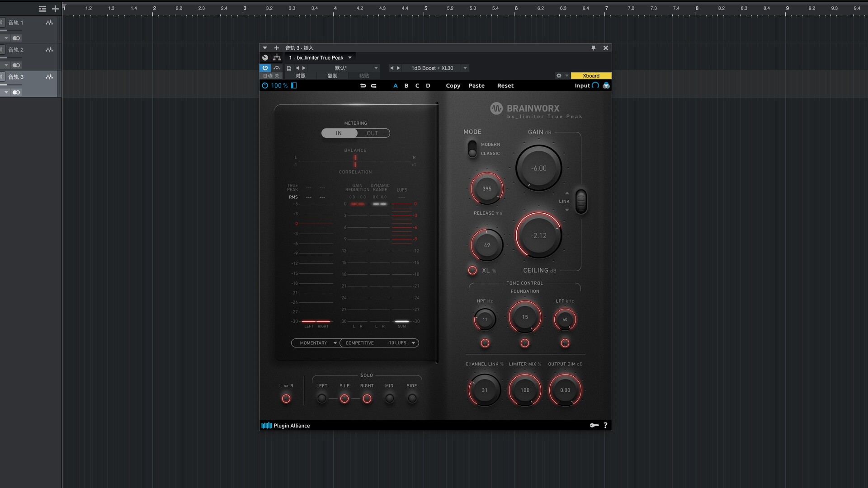The image size is (868, 488).
Task: Click the GAIN dB knob
Action: 539,168
